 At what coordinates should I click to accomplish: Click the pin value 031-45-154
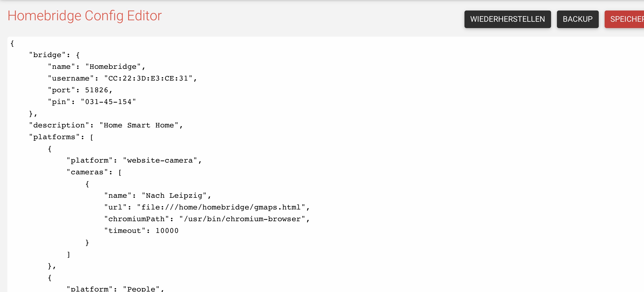point(108,102)
